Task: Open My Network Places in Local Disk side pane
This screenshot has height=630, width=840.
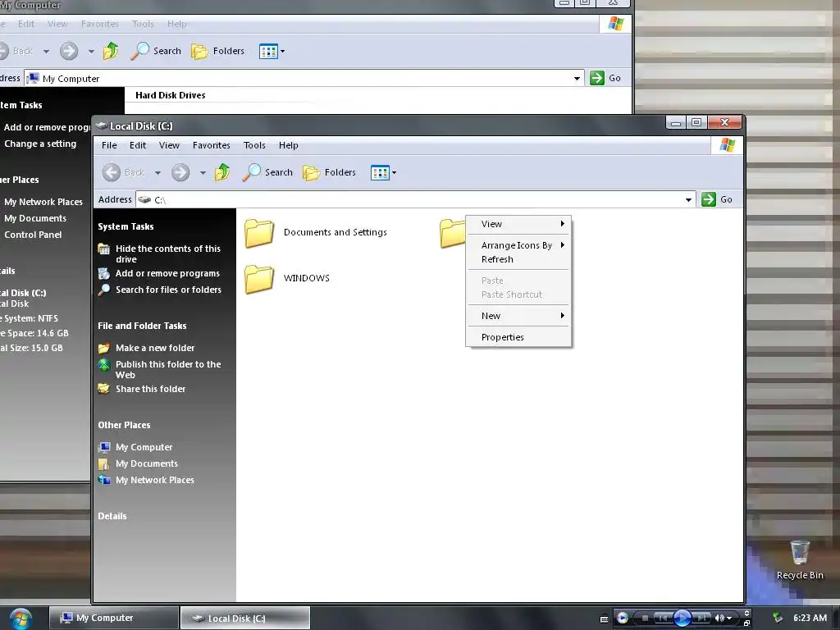Action: (x=155, y=481)
